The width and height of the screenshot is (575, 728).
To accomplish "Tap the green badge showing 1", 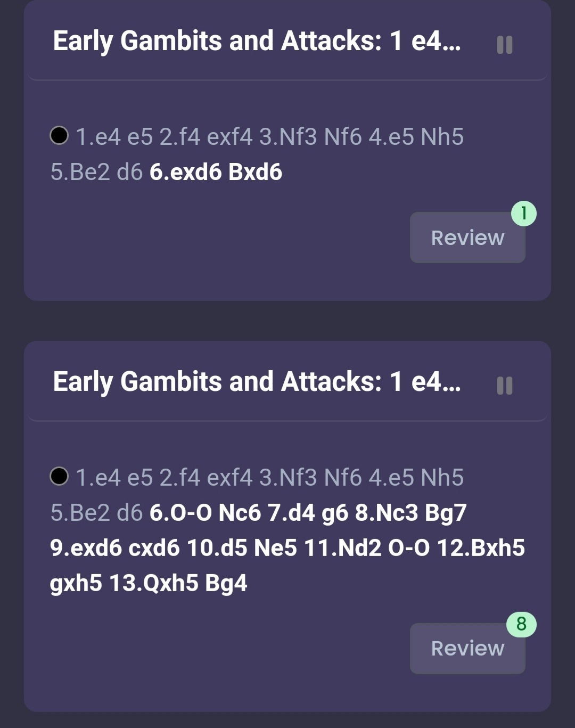I will pos(524,214).
